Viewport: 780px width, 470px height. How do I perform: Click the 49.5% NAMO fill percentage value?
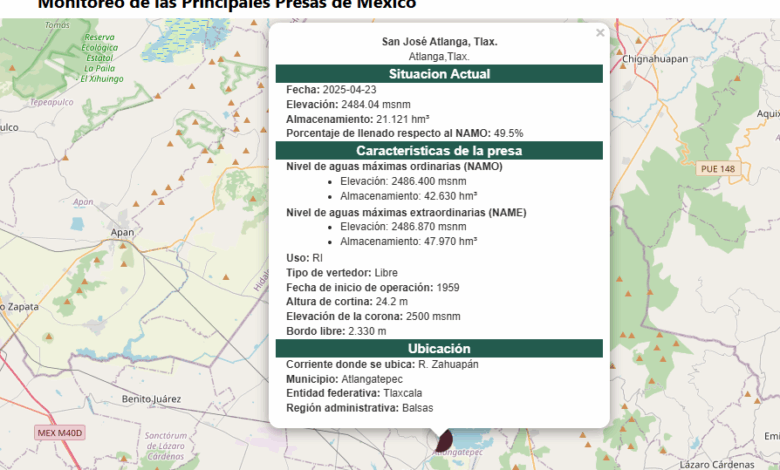point(508,133)
